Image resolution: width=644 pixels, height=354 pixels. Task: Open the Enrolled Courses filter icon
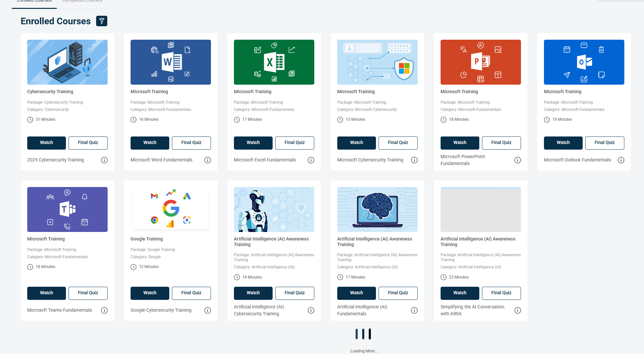[x=102, y=21]
